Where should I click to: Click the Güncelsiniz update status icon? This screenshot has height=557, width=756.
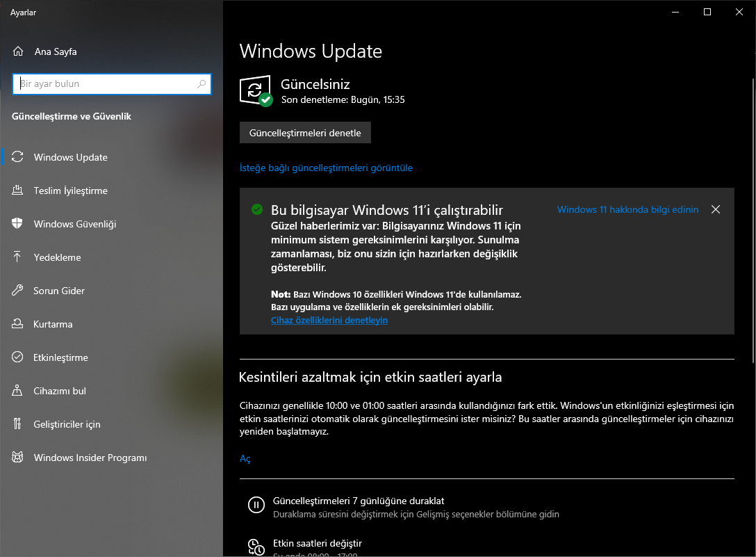coord(256,90)
